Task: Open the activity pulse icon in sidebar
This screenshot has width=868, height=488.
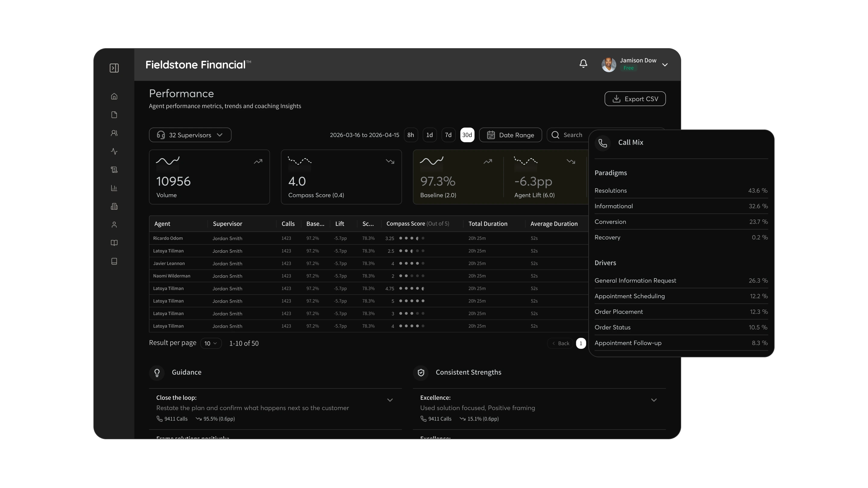Action: pyautogui.click(x=114, y=152)
